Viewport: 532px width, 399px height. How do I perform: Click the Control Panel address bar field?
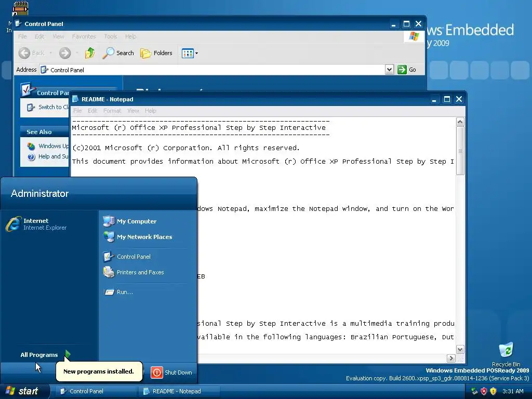(212, 70)
